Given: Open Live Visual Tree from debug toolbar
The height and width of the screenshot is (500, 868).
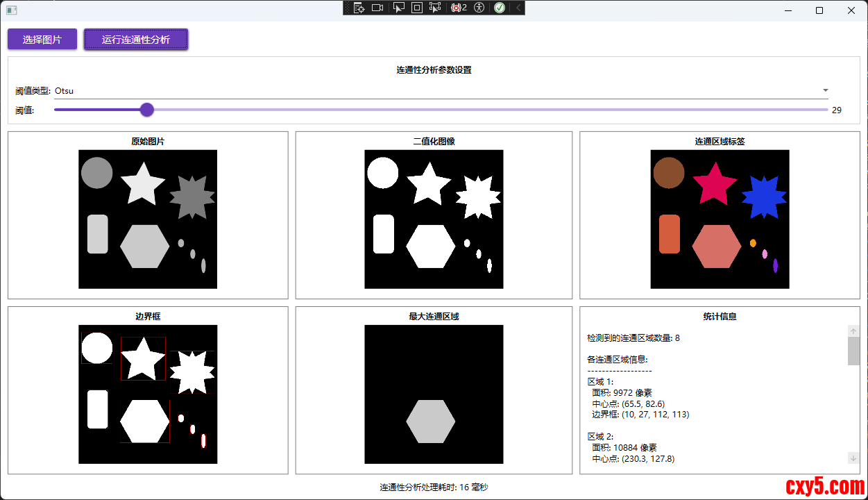Looking at the screenshot, I should click(359, 8).
